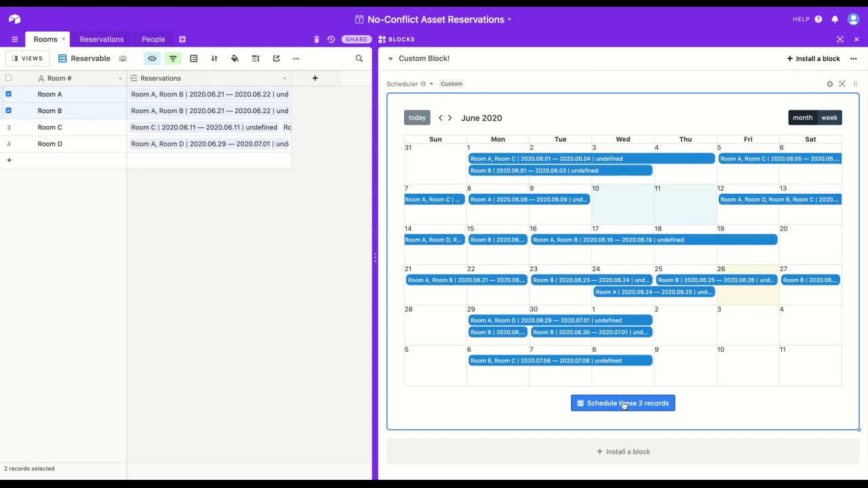Open event Room A, Room B 2020.06.16
Screen dimensions: 868x488
pos(654,240)
